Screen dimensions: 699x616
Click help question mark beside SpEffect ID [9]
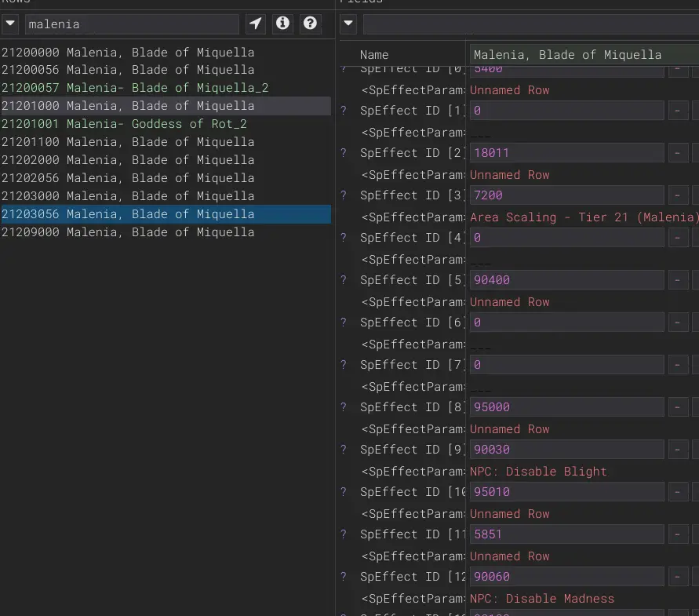[344, 450]
